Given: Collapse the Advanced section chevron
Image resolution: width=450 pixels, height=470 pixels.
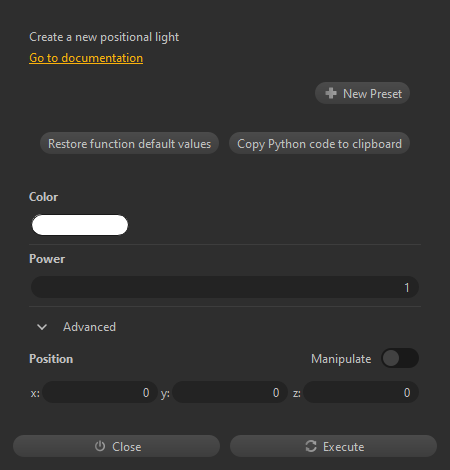Looking at the screenshot, I should click(x=42, y=327).
